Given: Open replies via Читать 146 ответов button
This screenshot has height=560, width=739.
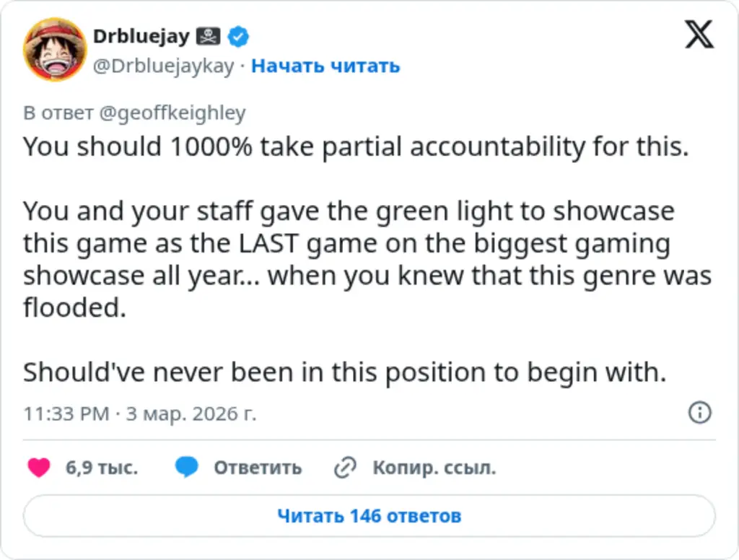Looking at the screenshot, I should 369,516.
